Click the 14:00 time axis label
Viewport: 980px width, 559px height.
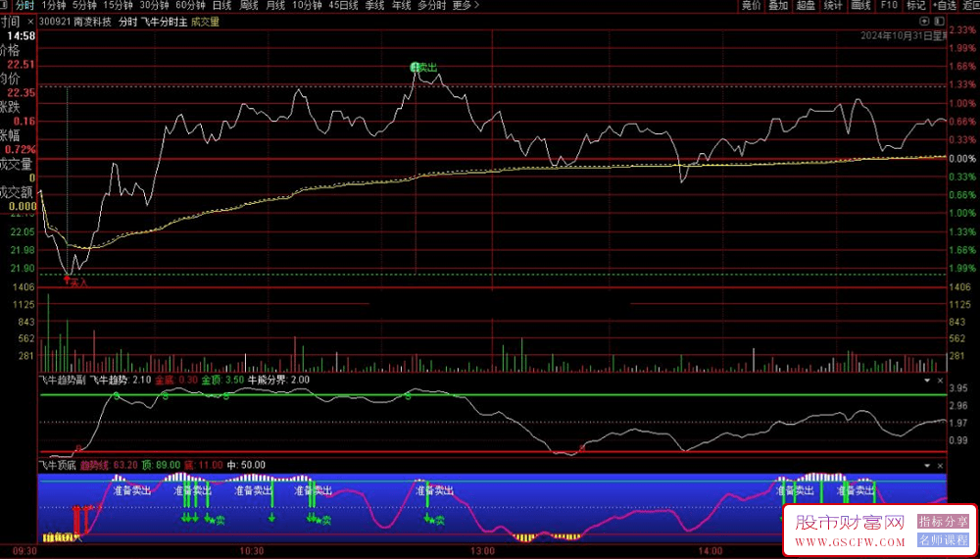pos(711,551)
